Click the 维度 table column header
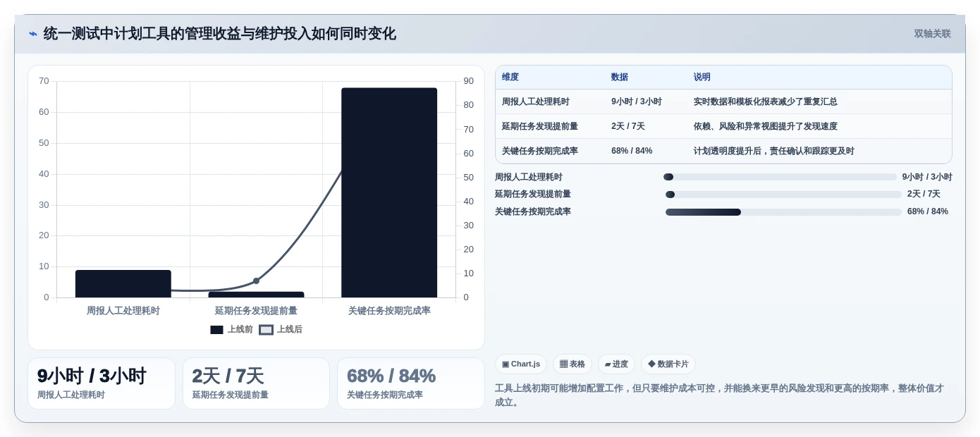This screenshot has width=980, height=437. click(x=510, y=78)
